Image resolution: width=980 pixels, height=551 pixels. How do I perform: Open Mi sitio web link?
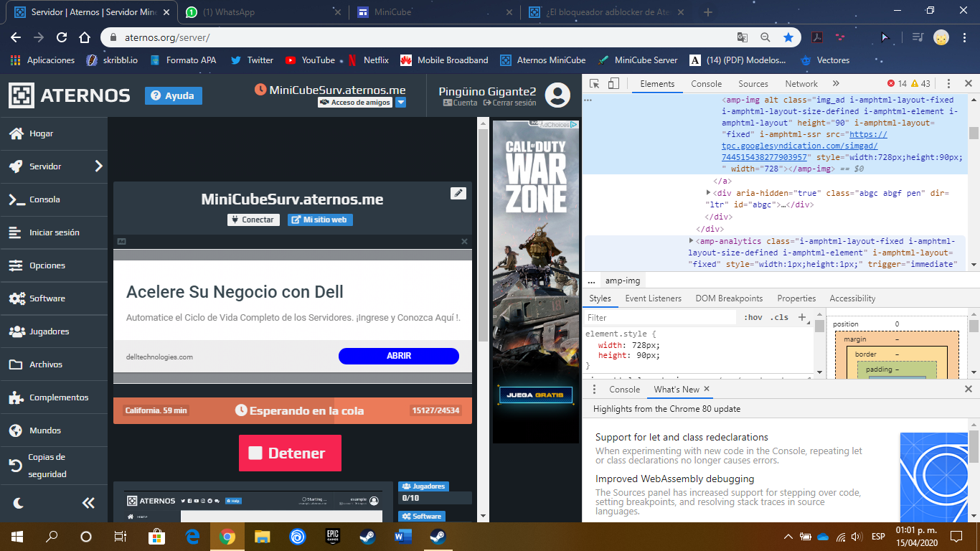point(320,220)
